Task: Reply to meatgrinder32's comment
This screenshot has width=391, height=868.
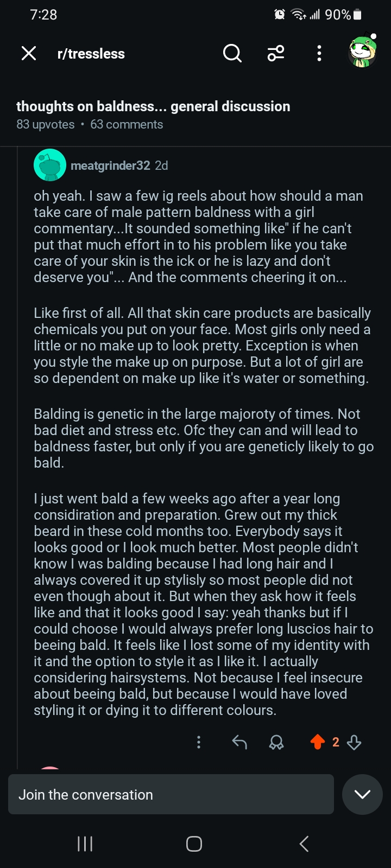Action: pos(239,742)
